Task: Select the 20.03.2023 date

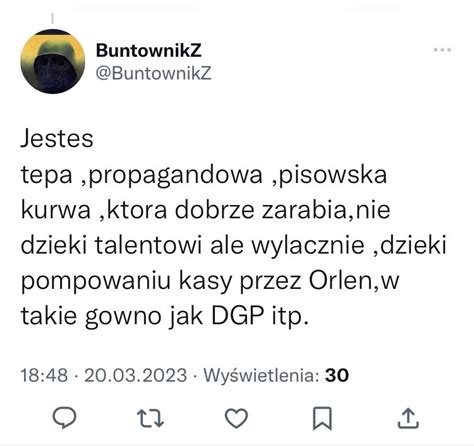Action: point(135,375)
